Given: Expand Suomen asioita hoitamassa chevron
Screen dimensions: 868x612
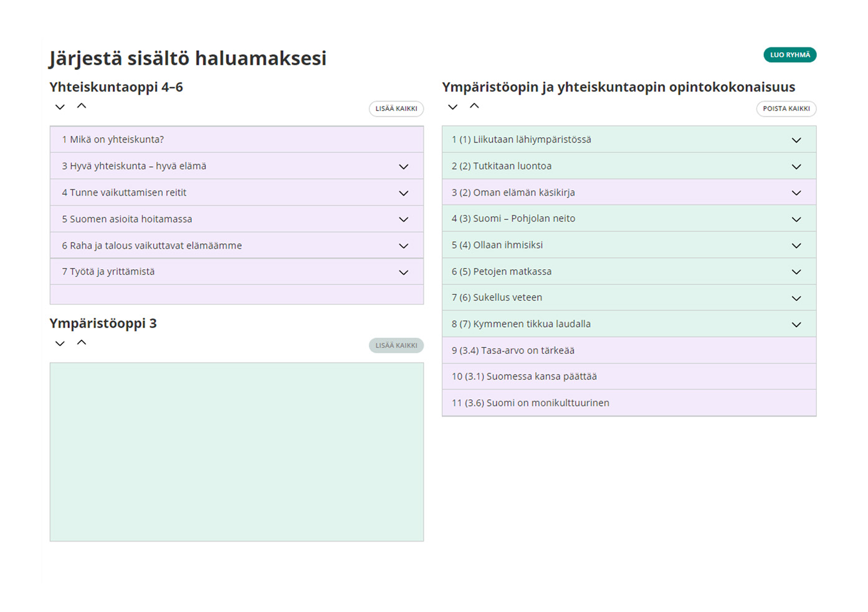Looking at the screenshot, I should 404,219.
